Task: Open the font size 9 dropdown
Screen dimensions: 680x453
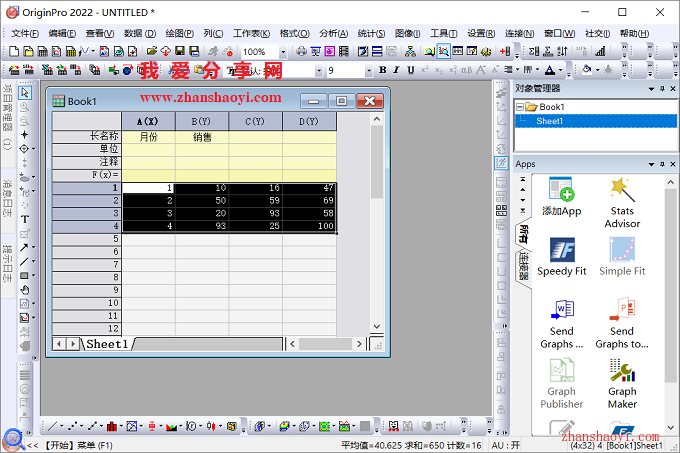Action: pyautogui.click(x=369, y=70)
